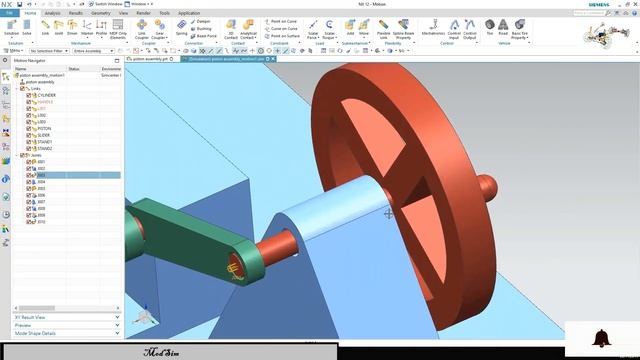Toggle the J001 joint checkbox
Image resolution: width=640 pixels, height=360 pixels.
(29, 162)
